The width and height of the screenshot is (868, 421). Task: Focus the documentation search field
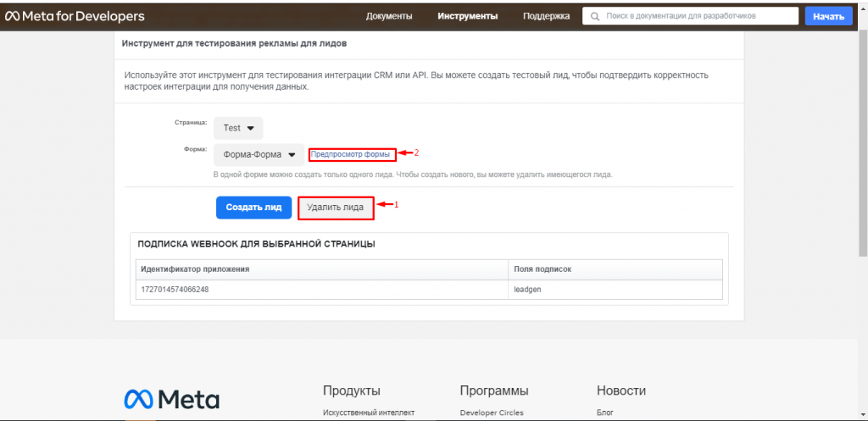tap(690, 16)
